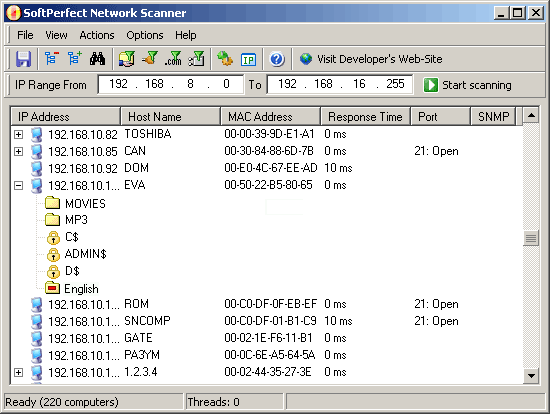Image resolution: width=550 pixels, height=414 pixels.
Task: Click the blue IP detect icon
Action: tap(248, 60)
